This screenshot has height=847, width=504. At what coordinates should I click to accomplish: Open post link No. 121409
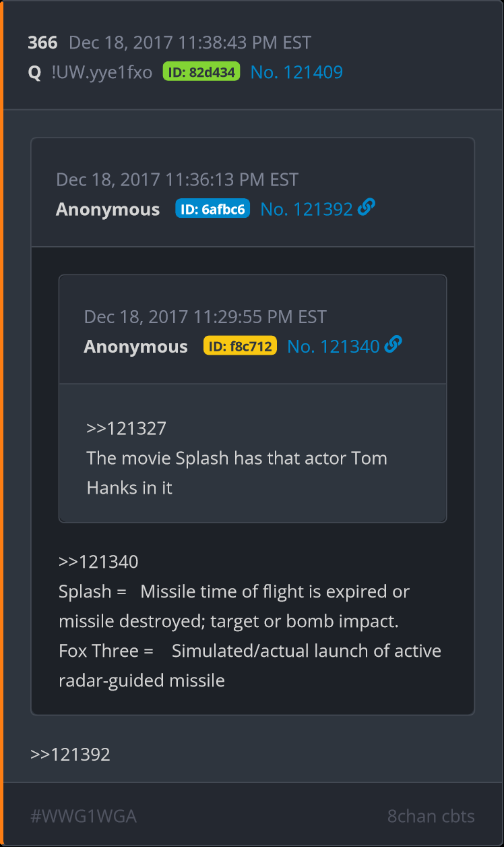coord(296,72)
